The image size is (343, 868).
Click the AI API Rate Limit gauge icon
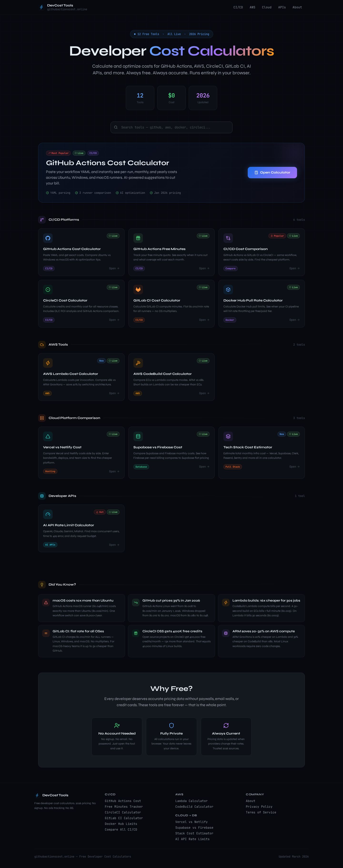[x=48, y=514]
